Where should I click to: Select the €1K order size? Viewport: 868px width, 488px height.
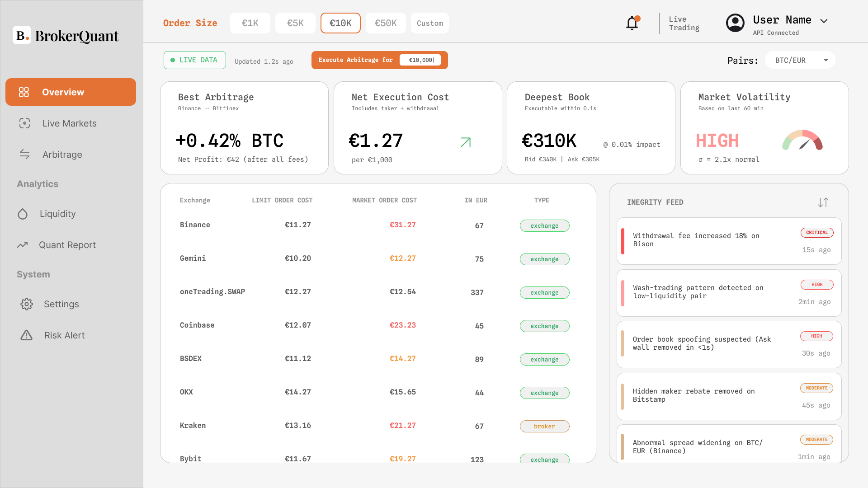tap(250, 23)
